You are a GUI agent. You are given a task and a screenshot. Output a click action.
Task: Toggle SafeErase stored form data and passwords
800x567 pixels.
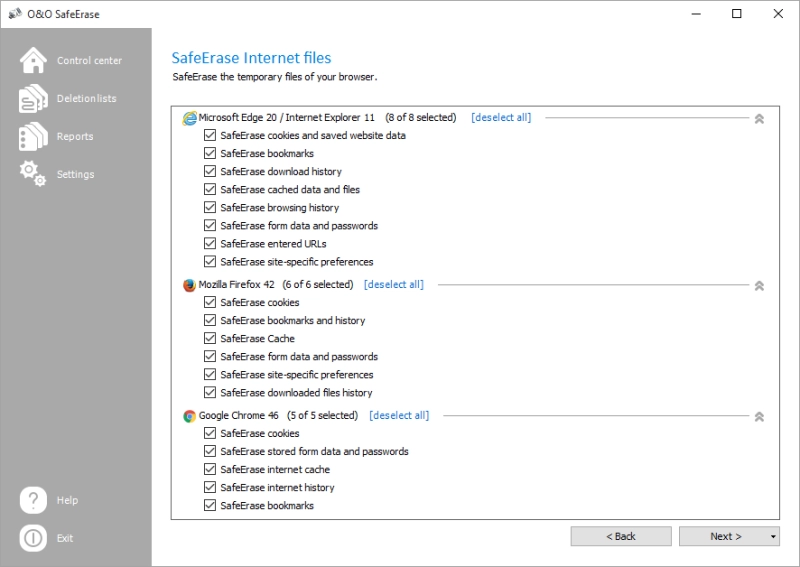[210, 451]
